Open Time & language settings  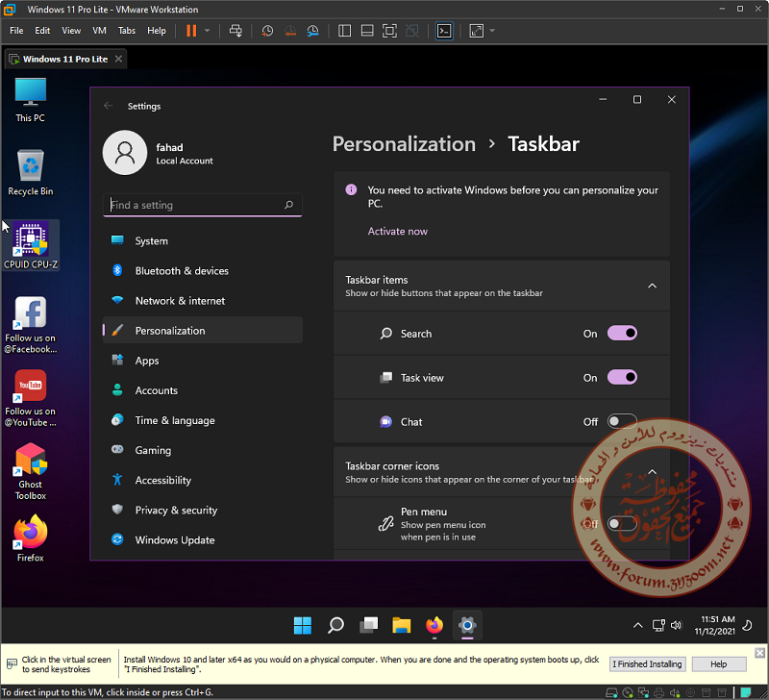pos(203,420)
